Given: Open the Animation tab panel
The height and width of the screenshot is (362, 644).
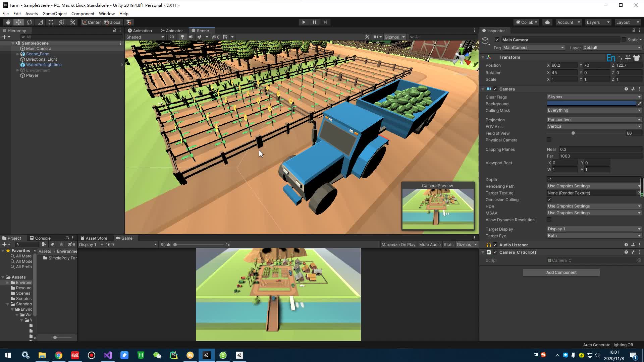Looking at the screenshot, I should point(140,30).
